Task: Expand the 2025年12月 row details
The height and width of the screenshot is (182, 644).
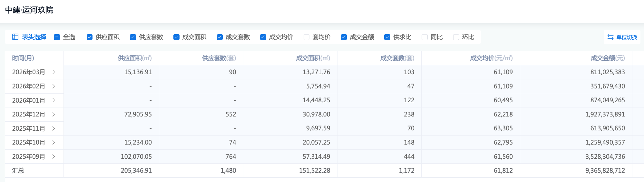Action: coord(54,114)
